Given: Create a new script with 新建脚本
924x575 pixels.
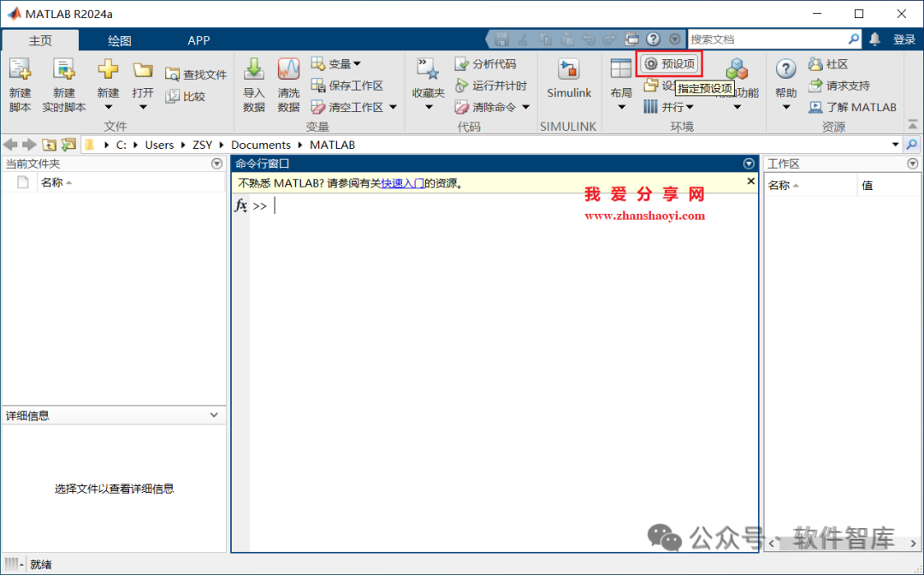Looking at the screenshot, I should click(20, 86).
